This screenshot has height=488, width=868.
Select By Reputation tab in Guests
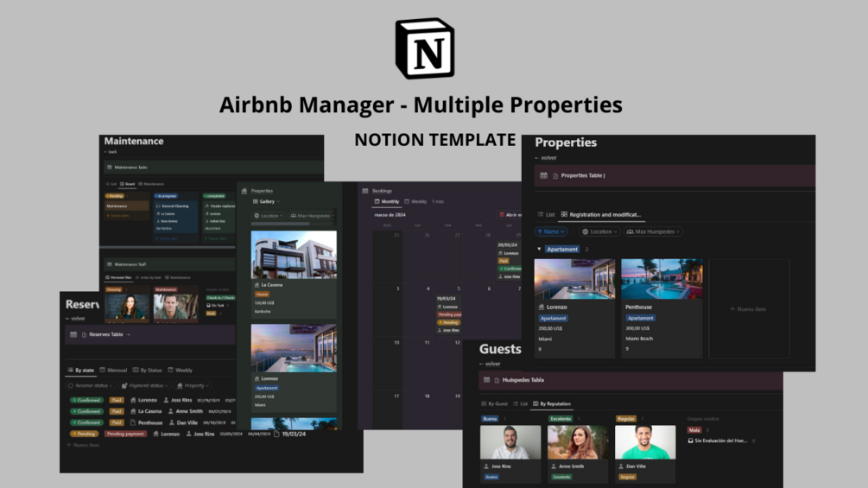tap(552, 404)
